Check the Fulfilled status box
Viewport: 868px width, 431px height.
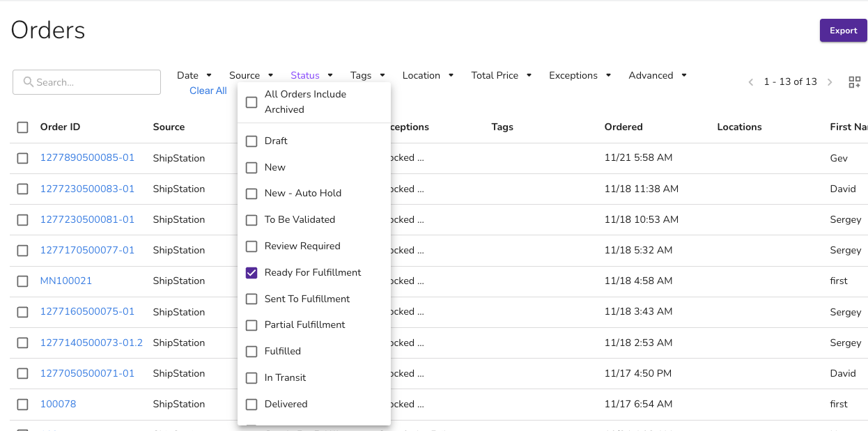[x=251, y=352]
